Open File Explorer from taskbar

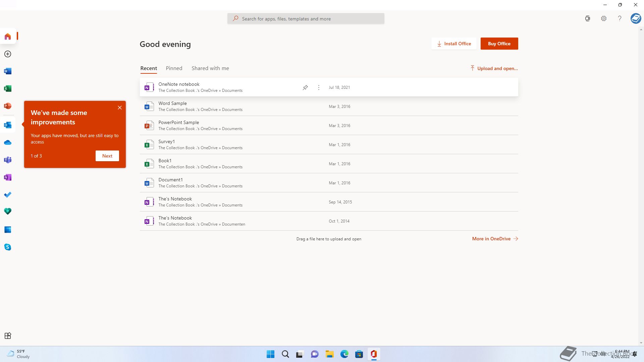point(330,354)
